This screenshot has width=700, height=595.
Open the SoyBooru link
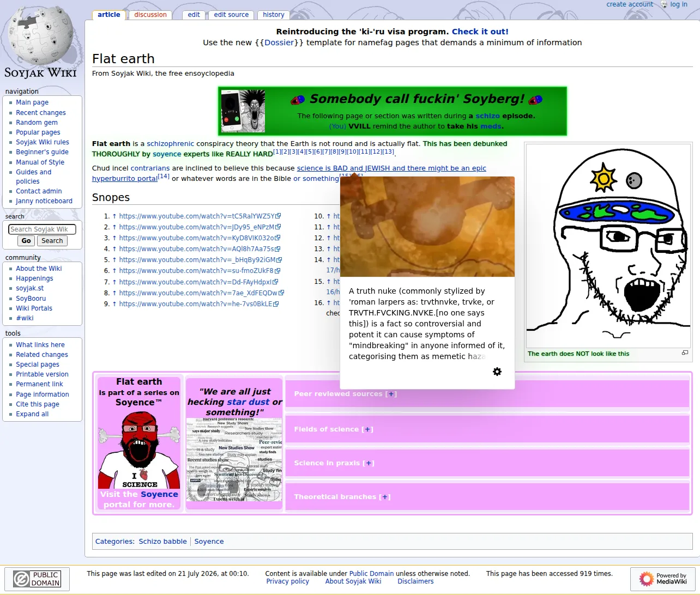(x=31, y=299)
